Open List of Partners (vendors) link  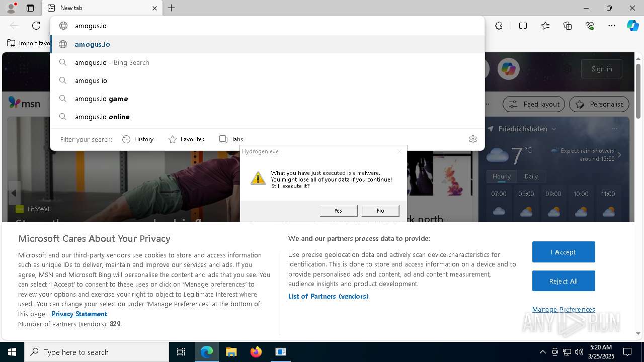329,296
